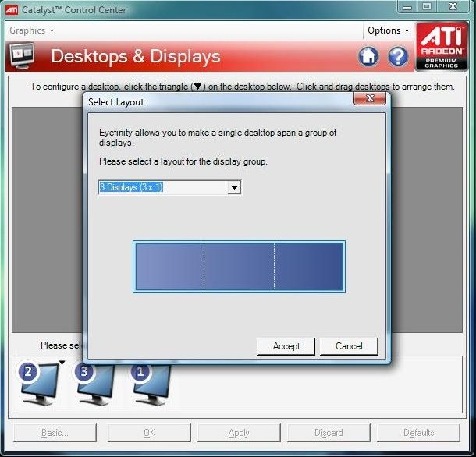Click the "To configure a desktop" instruction text
The image size is (476, 457).
242,87
